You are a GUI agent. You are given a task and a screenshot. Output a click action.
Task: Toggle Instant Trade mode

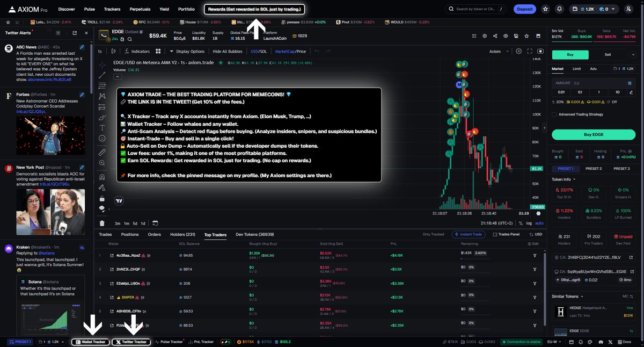coord(469,234)
